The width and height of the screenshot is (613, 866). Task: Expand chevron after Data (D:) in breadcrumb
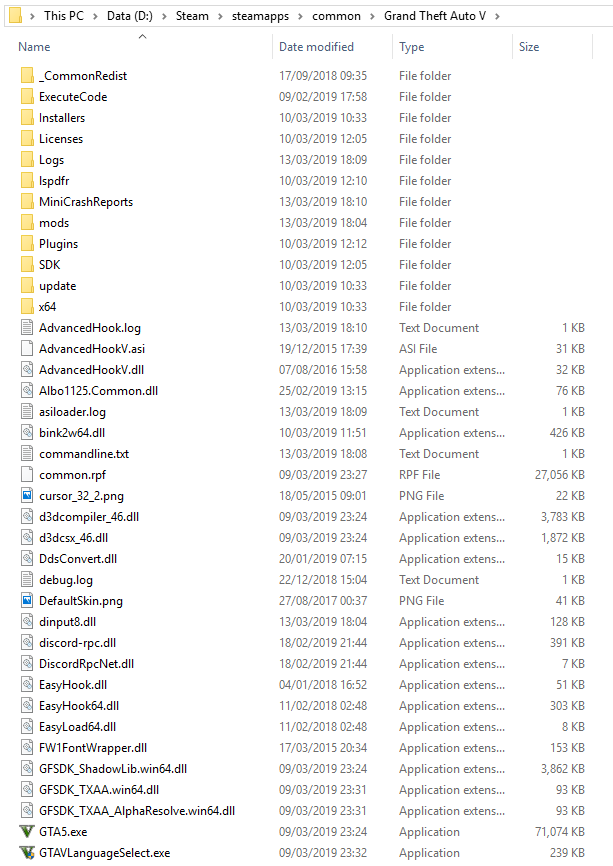pyautogui.click(x=164, y=17)
